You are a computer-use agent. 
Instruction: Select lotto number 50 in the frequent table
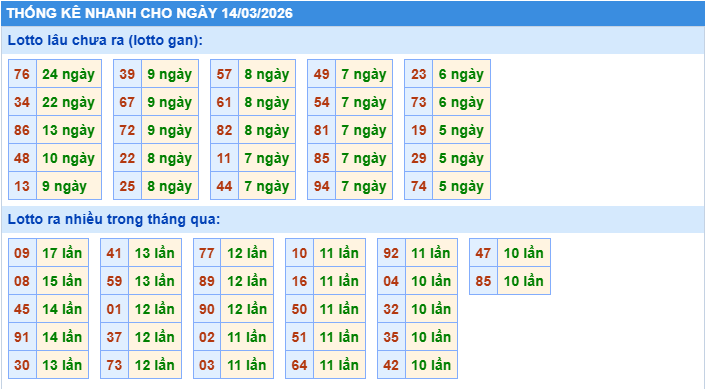point(299,309)
